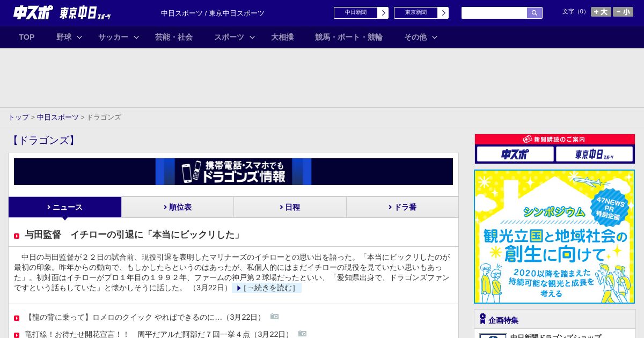The image size is (644, 338).
Task: Click camera icon beside 竜打線 article
Action: click(x=303, y=334)
